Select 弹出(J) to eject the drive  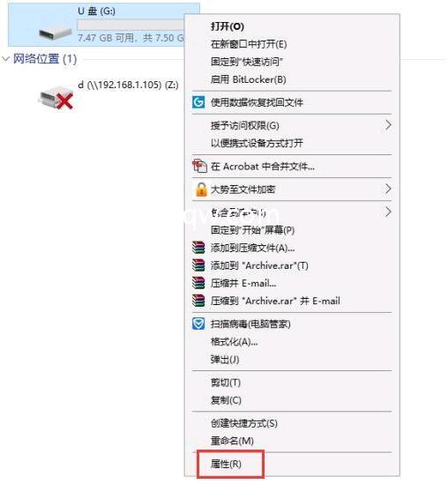[x=225, y=360]
